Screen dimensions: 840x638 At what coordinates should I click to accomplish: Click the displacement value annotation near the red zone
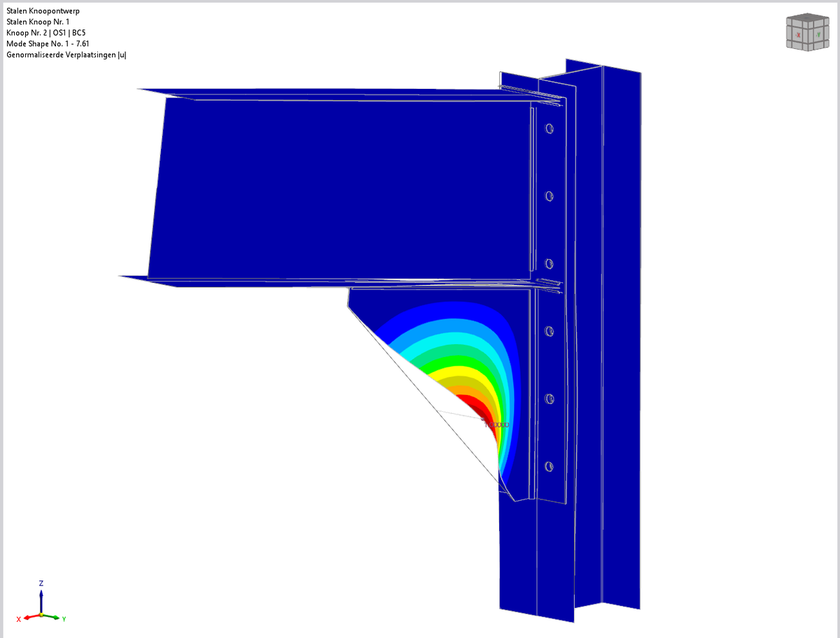496,423
